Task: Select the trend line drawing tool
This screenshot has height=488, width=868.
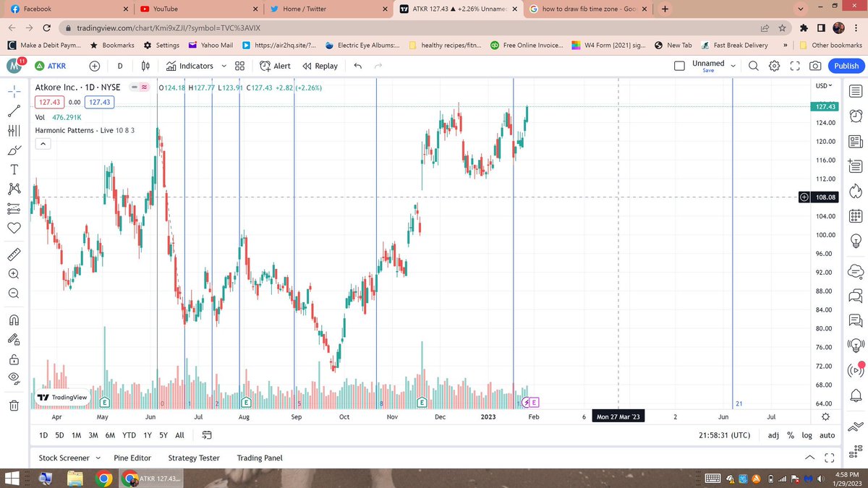Action: point(14,111)
